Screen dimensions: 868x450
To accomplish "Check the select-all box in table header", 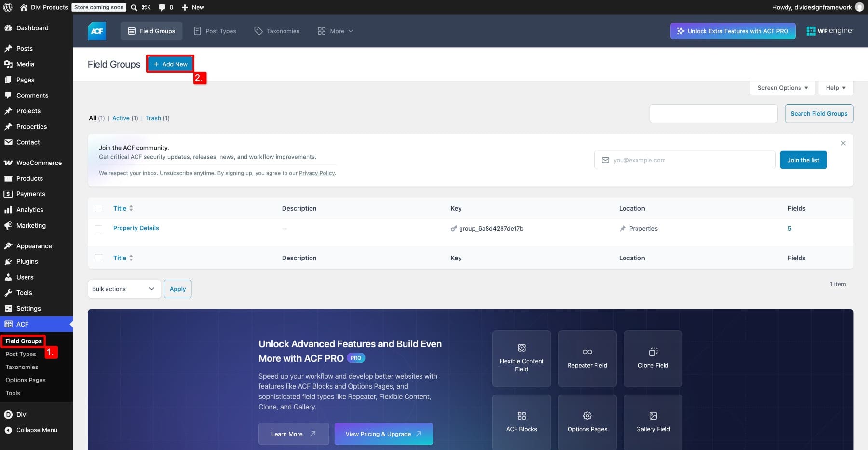I will click(x=98, y=208).
